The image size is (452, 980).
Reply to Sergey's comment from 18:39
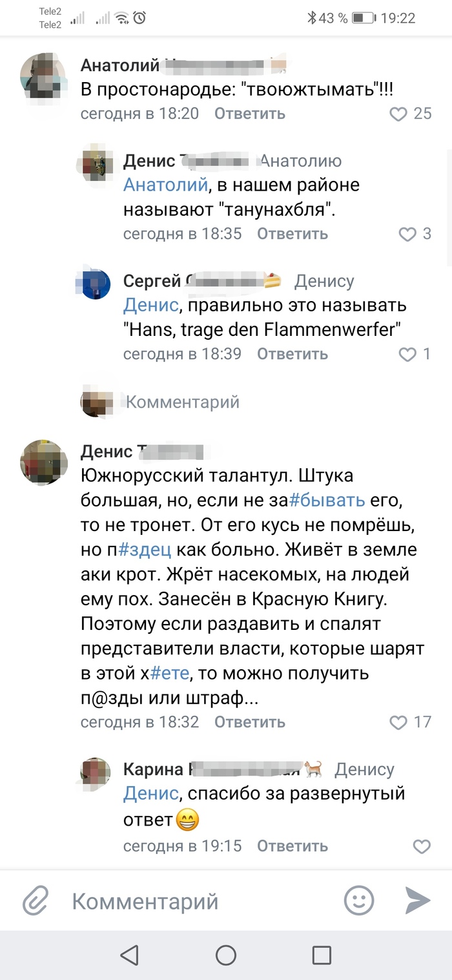292,354
